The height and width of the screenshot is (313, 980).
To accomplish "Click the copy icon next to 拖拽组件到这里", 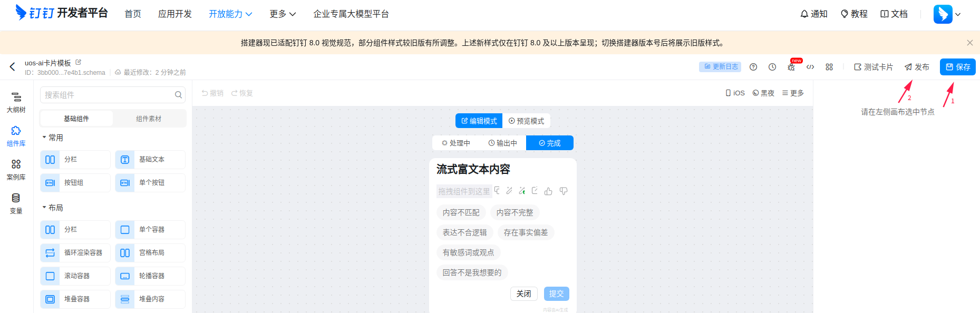I will (497, 191).
